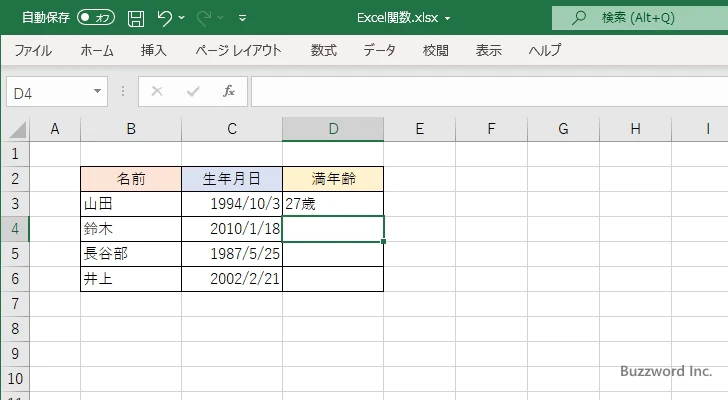Switch to the 数式 tab

click(x=324, y=50)
